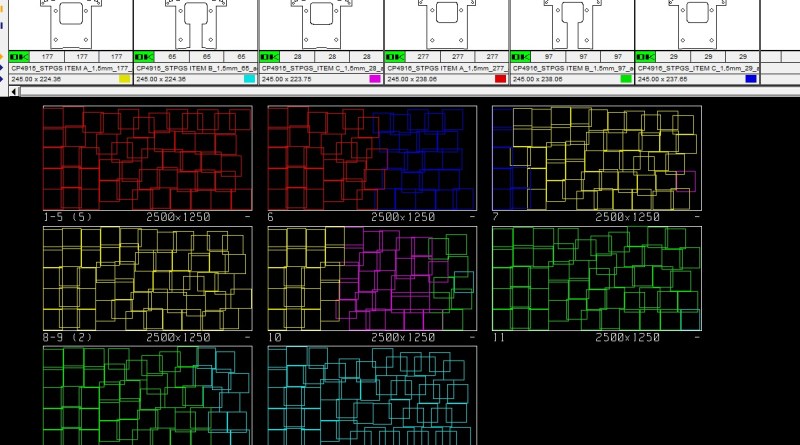Select the red nest layout for sheets 1-5
Screen dimensions: 800x445
point(148,158)
